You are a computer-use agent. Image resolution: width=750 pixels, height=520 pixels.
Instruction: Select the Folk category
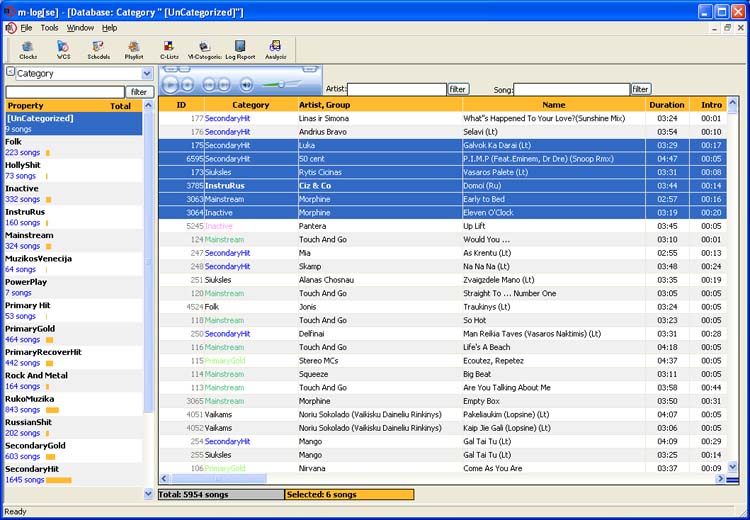[74, 147]
